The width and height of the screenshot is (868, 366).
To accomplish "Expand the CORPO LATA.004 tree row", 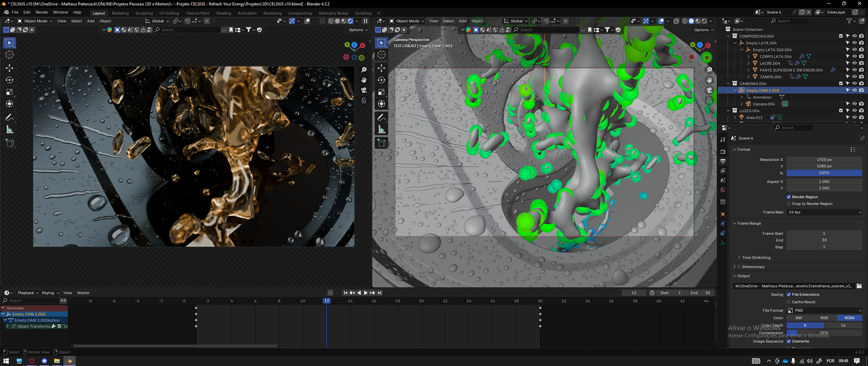I will click(749, 56).
